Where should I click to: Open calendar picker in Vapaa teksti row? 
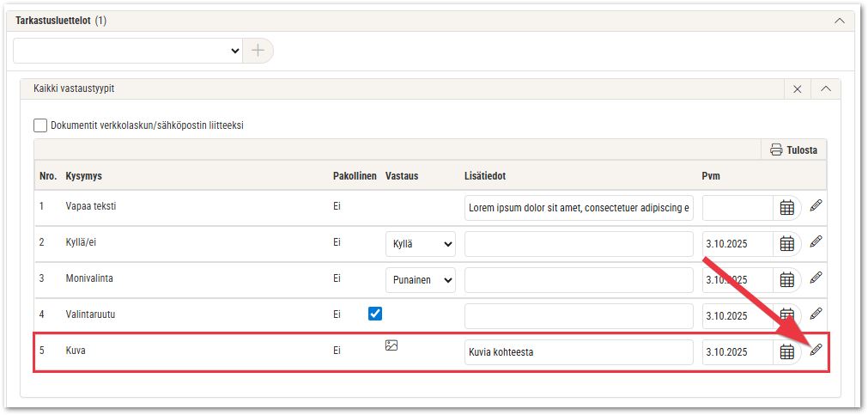click(786, 208)
